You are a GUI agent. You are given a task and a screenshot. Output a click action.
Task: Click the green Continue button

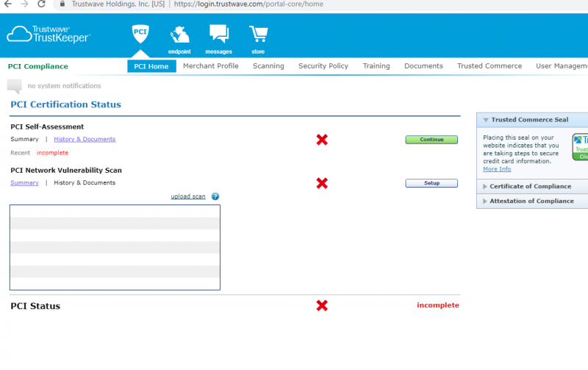point(431,140)
